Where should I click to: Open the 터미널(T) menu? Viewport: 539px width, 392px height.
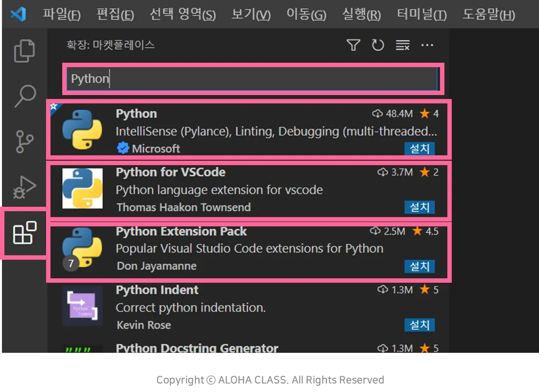[x=421, y=14]
